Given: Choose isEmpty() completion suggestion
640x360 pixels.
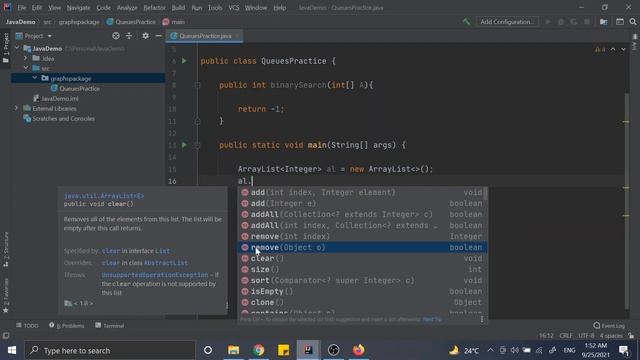Looking at the screenshot, I should coord(362,291).
